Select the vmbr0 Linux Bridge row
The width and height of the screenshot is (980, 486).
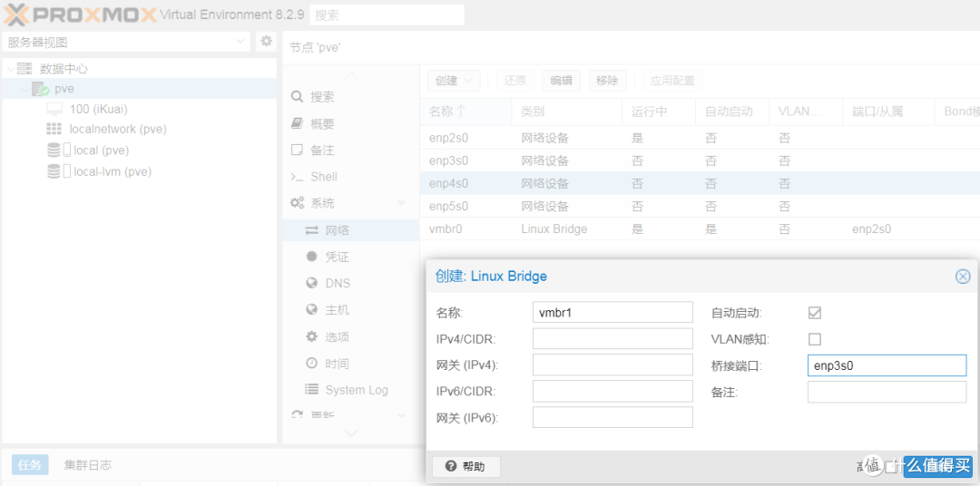[700, 228]
